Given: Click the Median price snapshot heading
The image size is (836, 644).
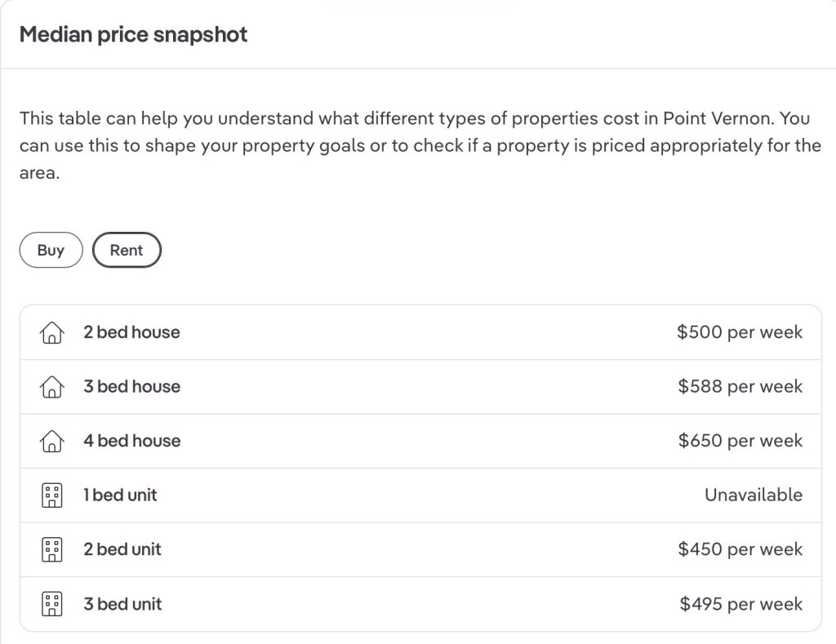Looking at the screenshot, I should 133,34.
